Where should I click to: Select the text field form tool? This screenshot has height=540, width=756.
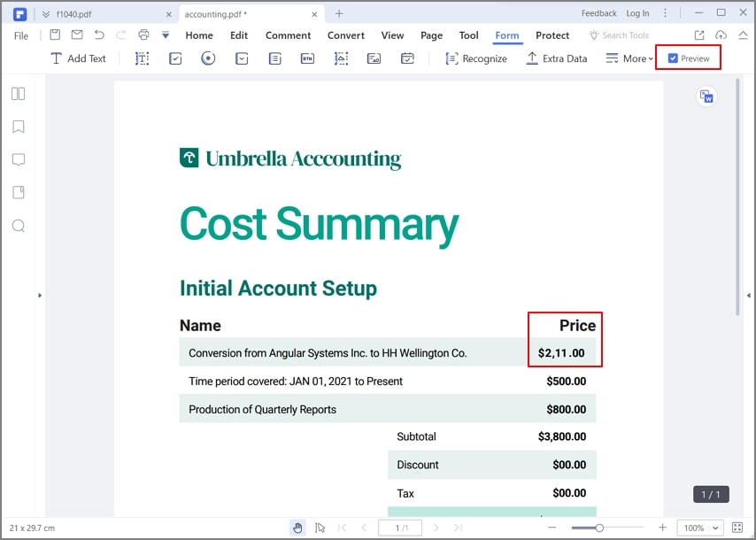pyautogui.click(x=143, y=58)
